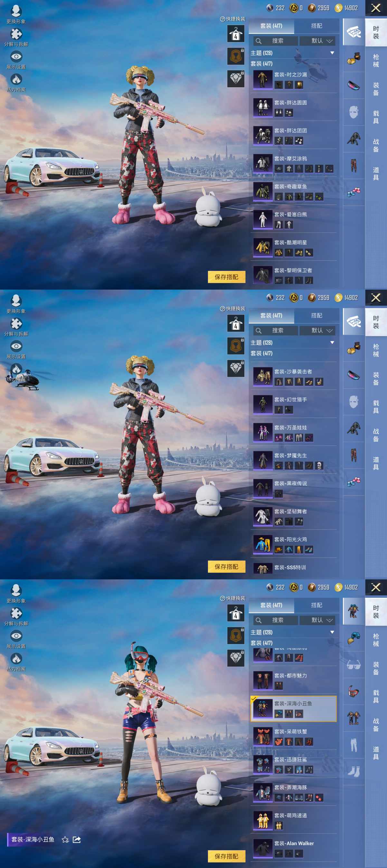Expand 主题 (128) arrow above 时之沙漏 outfit

pyautogui.click(x=332, y=53)
